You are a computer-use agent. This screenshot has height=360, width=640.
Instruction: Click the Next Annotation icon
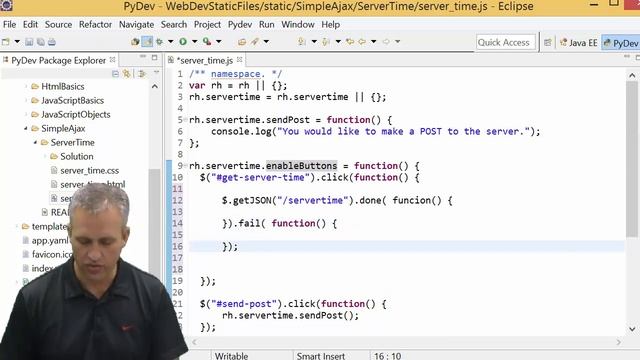pos(302,42)
